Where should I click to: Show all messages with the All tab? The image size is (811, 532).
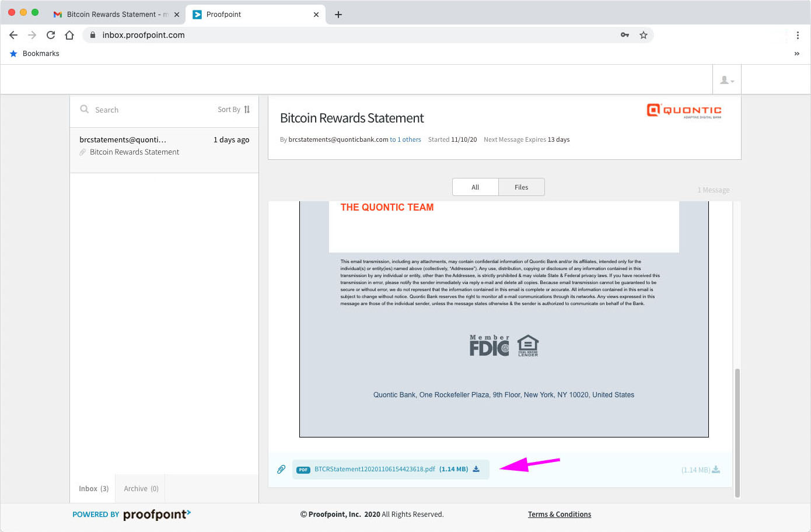pyautogui.click(x=476, y=187)
